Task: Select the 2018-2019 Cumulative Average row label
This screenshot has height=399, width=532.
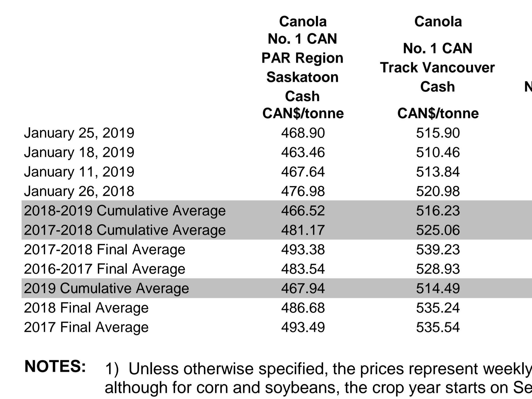Action: [125, 210]
